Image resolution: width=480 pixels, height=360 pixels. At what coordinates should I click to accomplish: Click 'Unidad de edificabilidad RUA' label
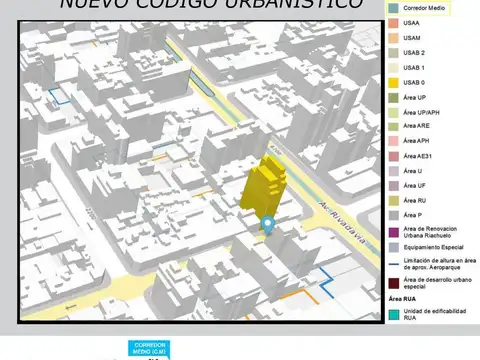point(435,314)
